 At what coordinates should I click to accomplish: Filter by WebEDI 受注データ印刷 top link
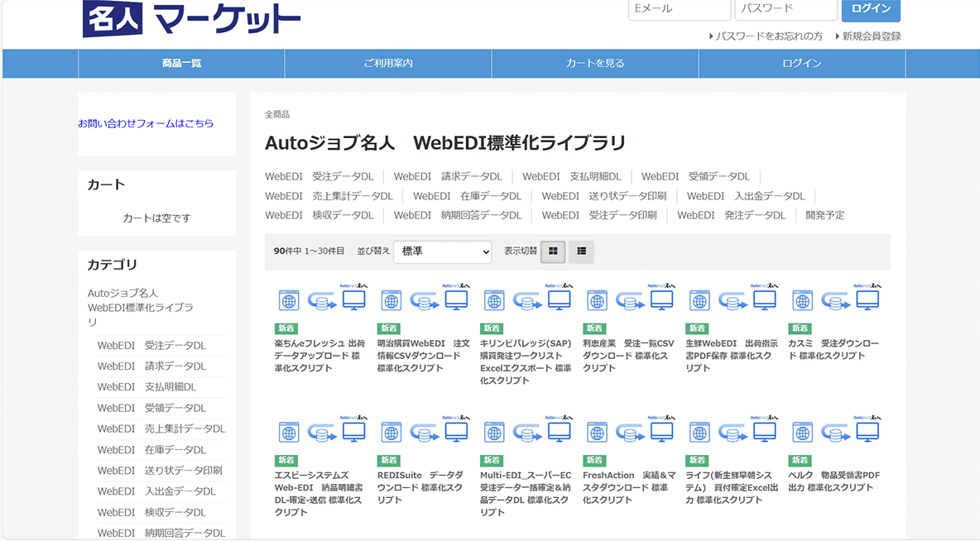[599, 216]
